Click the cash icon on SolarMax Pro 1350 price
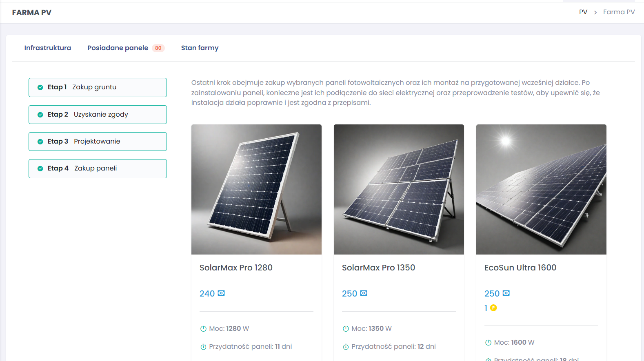Screen dimensions: 644x361 (364, 293)
